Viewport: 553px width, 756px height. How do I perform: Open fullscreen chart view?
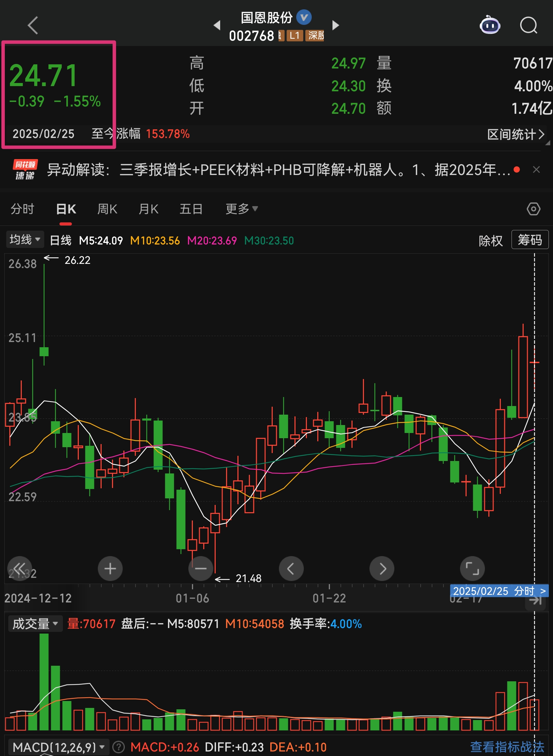(x=472, y=569)
